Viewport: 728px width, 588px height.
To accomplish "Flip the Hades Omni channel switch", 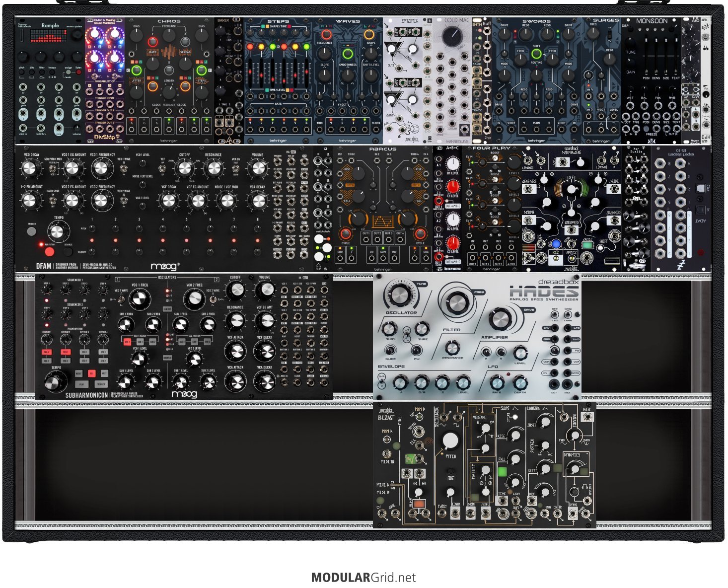I will point(568,315).
